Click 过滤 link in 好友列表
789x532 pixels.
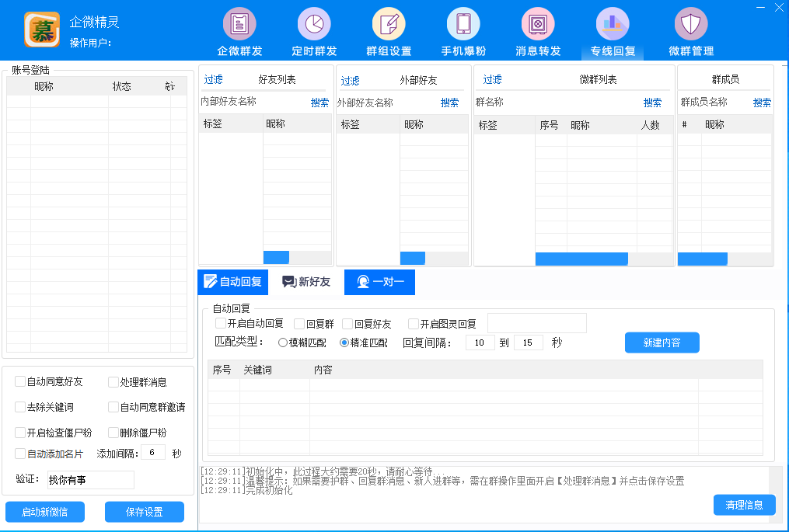coord(213,79)
